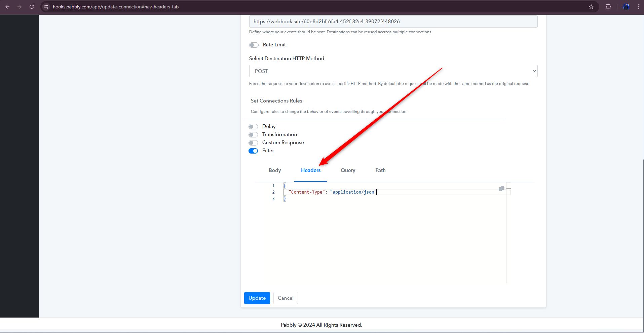Turn on the Delay toggle
The height and width of the screenshot is (333, 644).
pos(253,127)
